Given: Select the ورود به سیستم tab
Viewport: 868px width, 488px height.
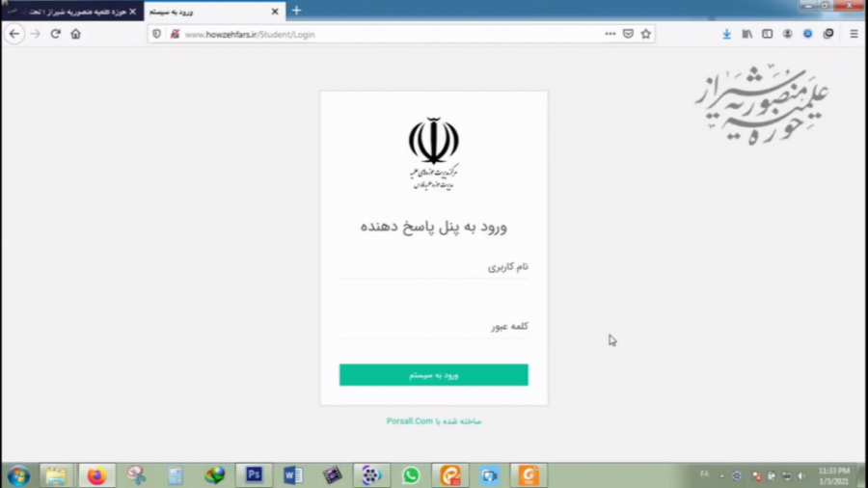Looking at the screenshot, I should coord(215,11).
